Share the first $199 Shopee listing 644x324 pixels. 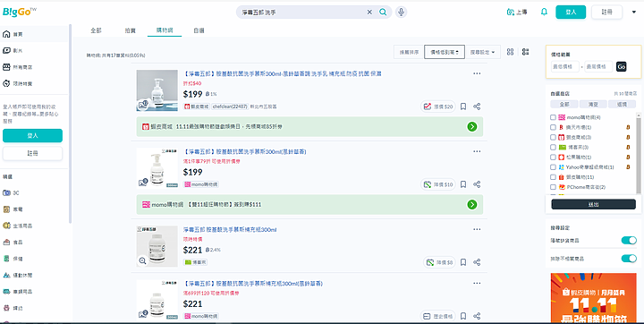(x=477, y=107)
